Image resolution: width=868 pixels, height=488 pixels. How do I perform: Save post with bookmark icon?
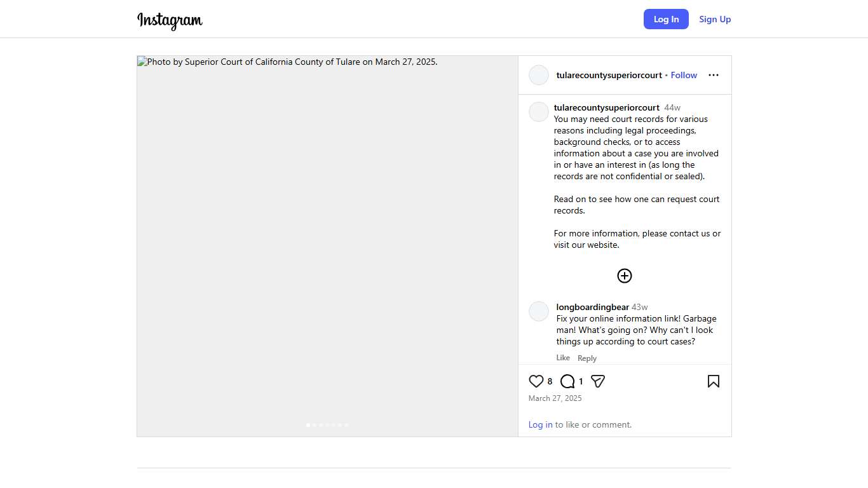[713, 381]
